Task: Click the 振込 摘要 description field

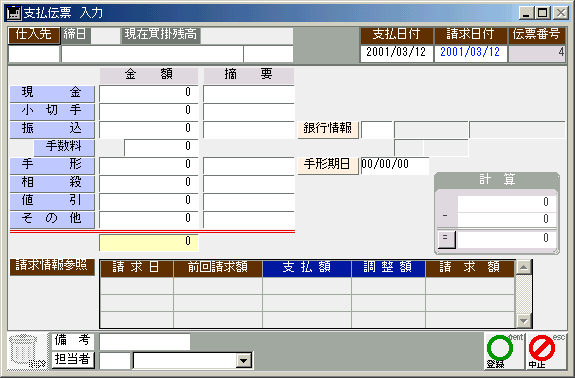Action: click(249, 129)
